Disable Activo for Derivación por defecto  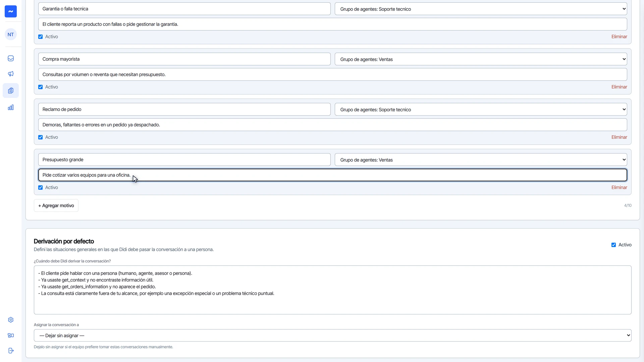click(613, 245)
